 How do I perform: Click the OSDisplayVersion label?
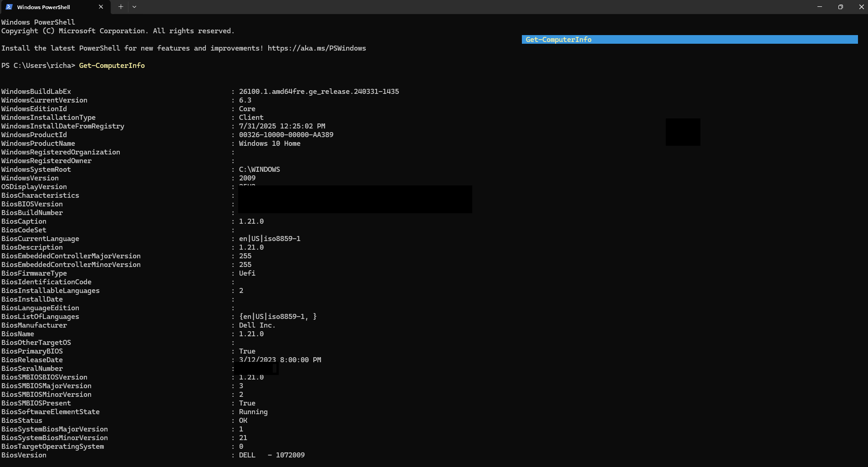(34, 187)
